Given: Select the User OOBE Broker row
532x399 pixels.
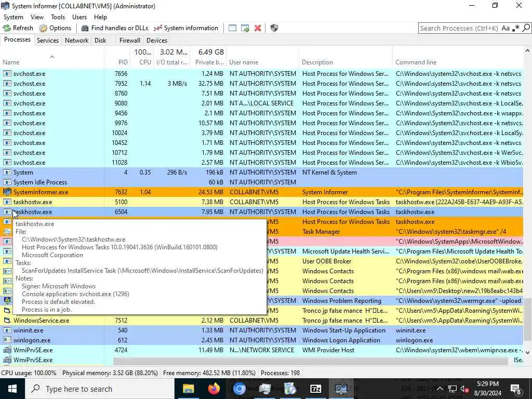Looking at the screenshot, I should (x=395, y=261).
